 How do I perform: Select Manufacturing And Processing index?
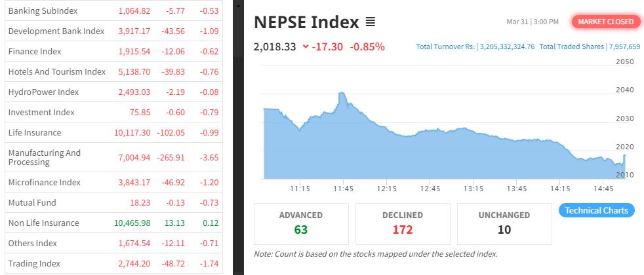coord(45,157)
